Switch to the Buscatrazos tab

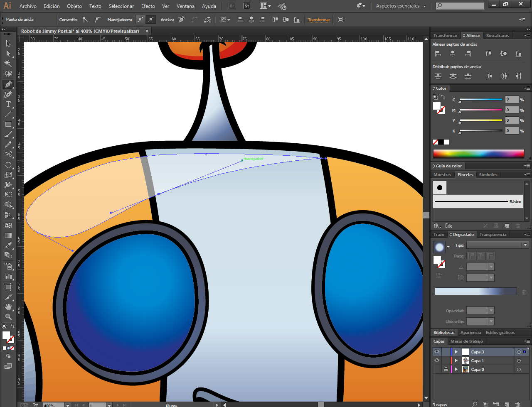pos(498,36)
